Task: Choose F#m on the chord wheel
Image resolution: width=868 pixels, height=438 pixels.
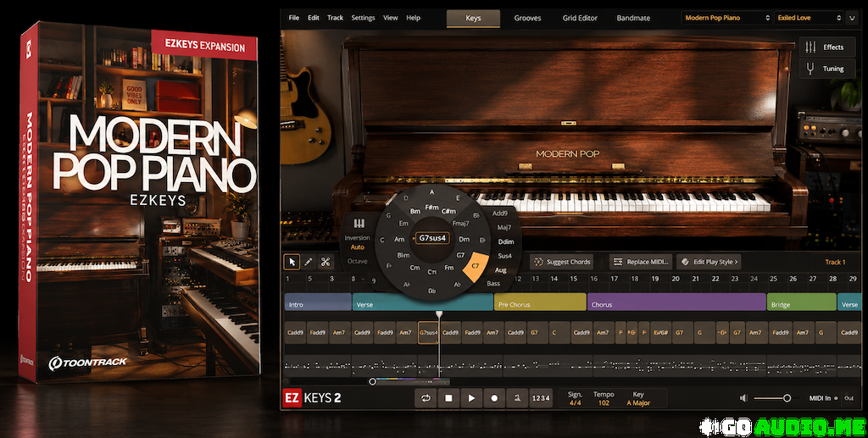Action: (x=431, y=208)
